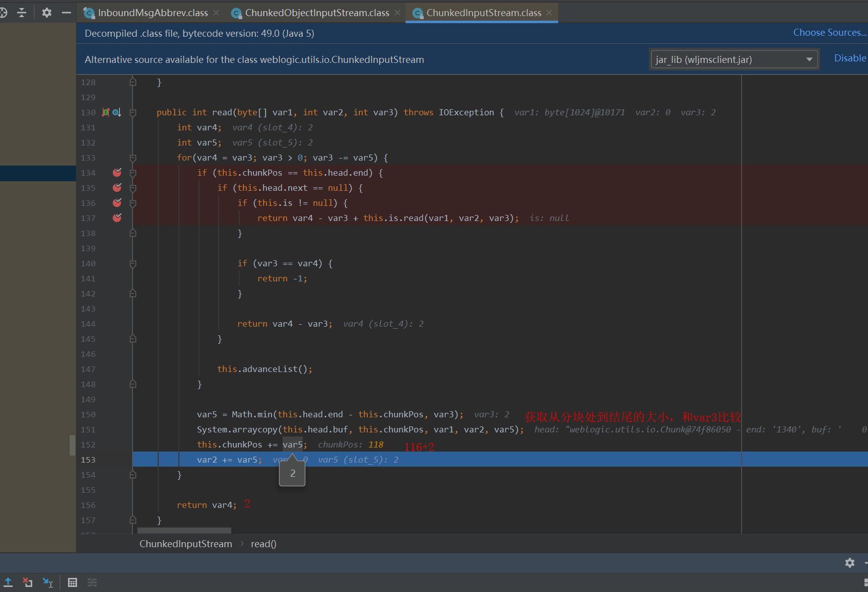
Task: Click read() in the breadcrumb bar
Action: pyautogui.click(x=263, y=544)
